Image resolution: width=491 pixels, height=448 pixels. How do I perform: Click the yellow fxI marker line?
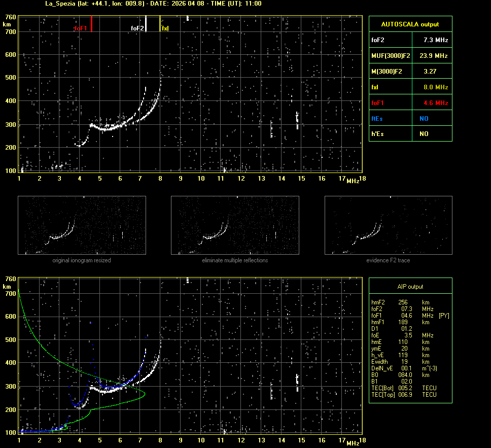[160, 24]
